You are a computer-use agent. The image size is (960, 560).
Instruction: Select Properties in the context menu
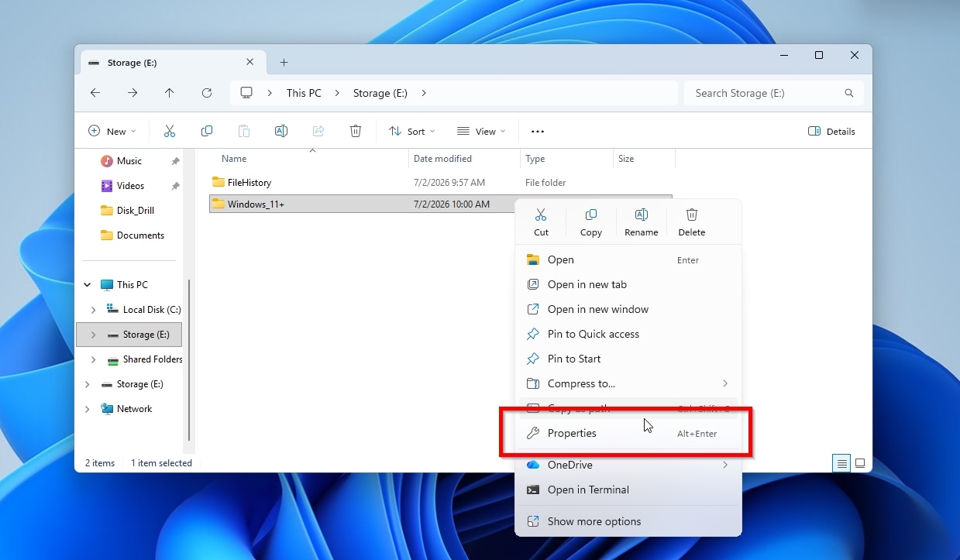[x=628, y=434]
